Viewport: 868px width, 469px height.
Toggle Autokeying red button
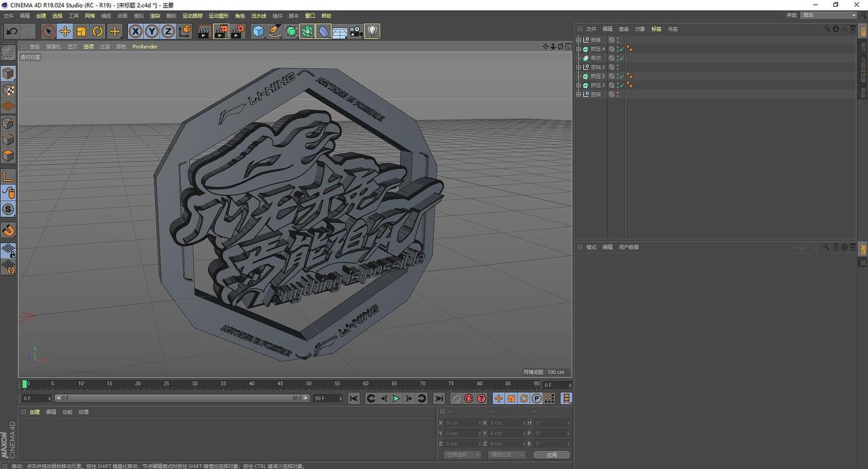pyautogui.click(x=469, y=398)
